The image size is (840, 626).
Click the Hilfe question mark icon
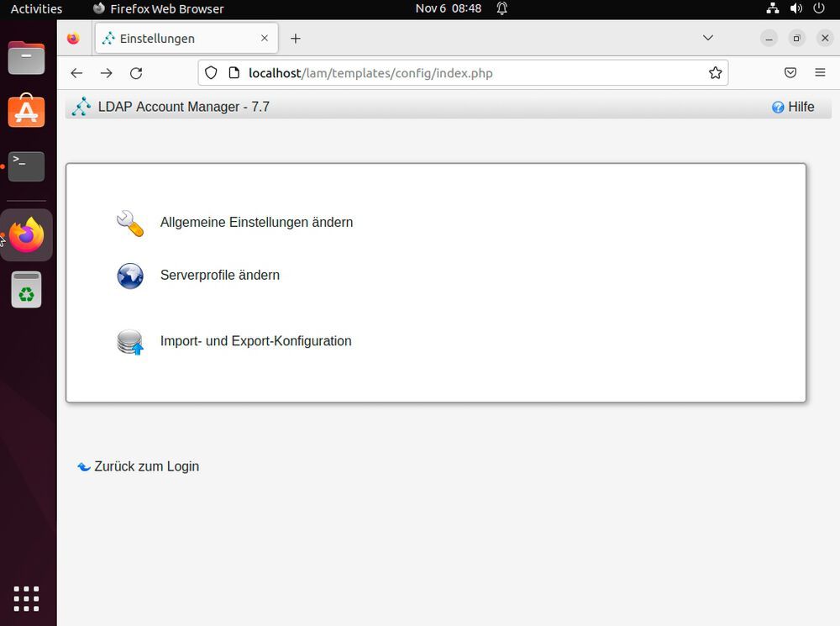777,107
